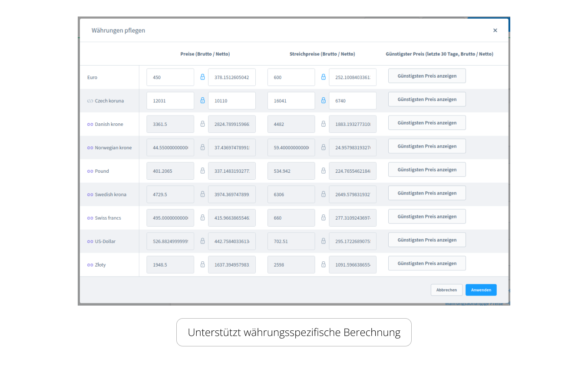588x382 pixels.
Task: Click the price lock icon in Euro row
Action: pyautogui.click(x=202, y=77)
